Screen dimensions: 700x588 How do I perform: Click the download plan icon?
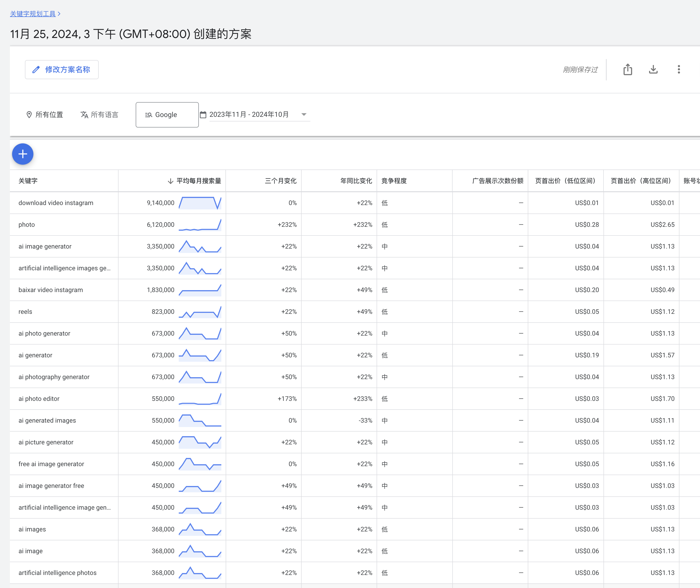(653, 69)
